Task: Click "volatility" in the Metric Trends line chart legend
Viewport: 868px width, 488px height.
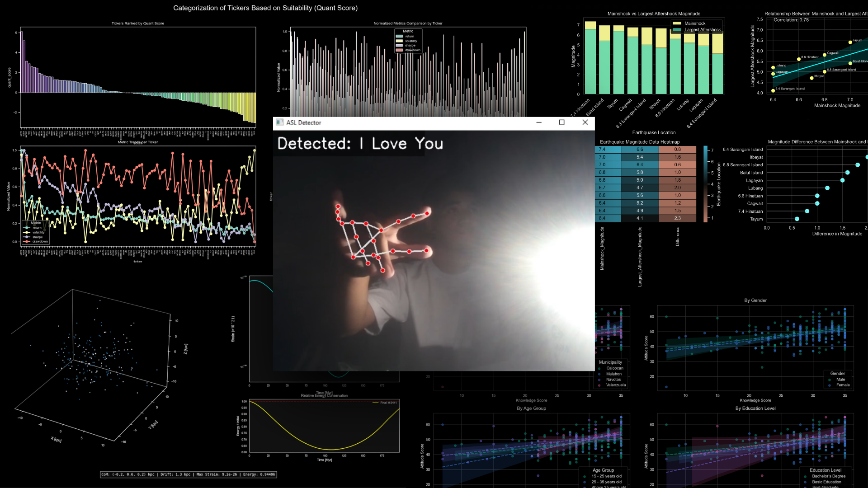Action: 38,232
